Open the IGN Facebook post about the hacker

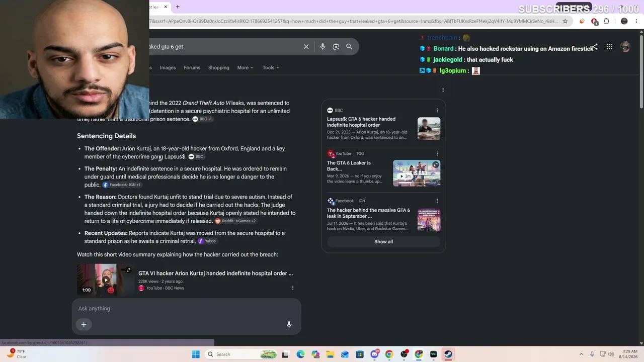[x=368, y=213]
